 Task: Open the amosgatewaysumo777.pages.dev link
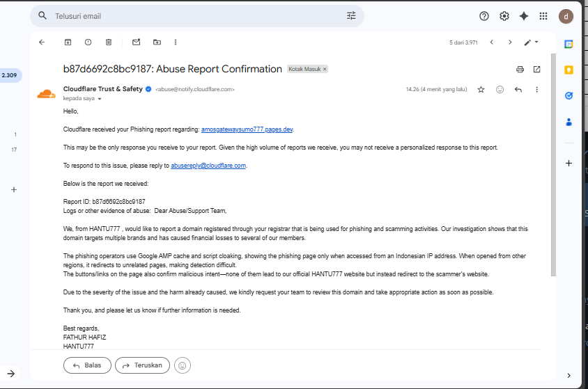tap(247, 129)
